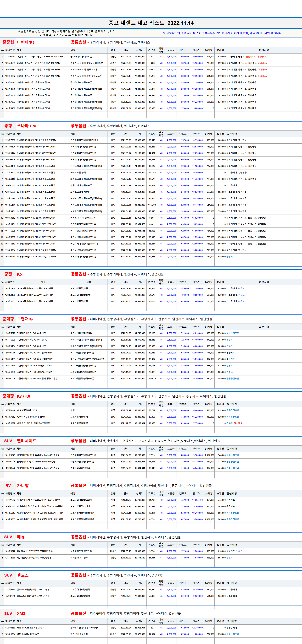The image size is (302, 644).
Task: Select model cell "K7 2.2디젤프레스티지"
Action: [x=27, y=411]
